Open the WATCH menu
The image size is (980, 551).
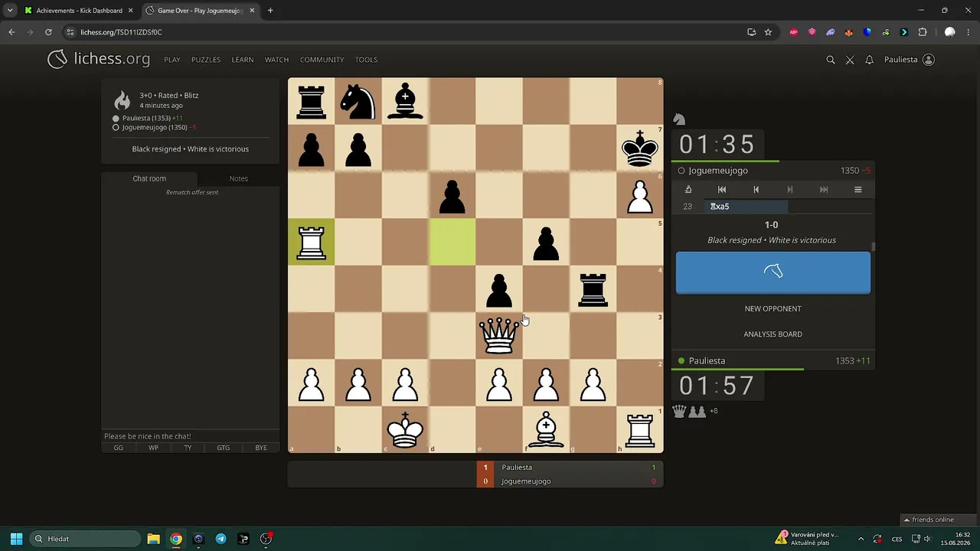point(276,60)
